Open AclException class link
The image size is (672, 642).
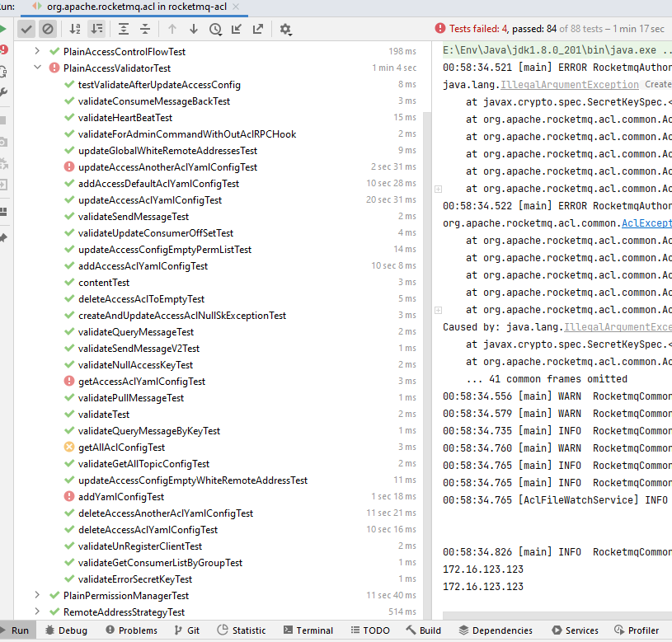point(646,223)
